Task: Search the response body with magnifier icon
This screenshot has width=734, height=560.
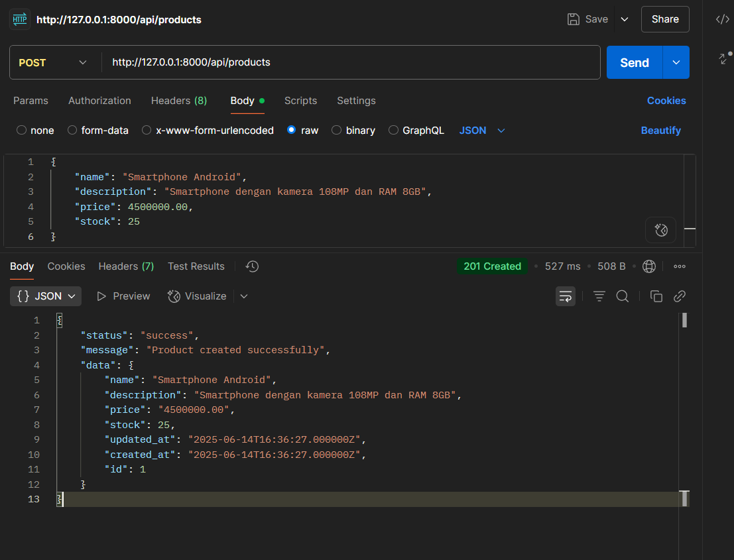Action: point(622,296)
